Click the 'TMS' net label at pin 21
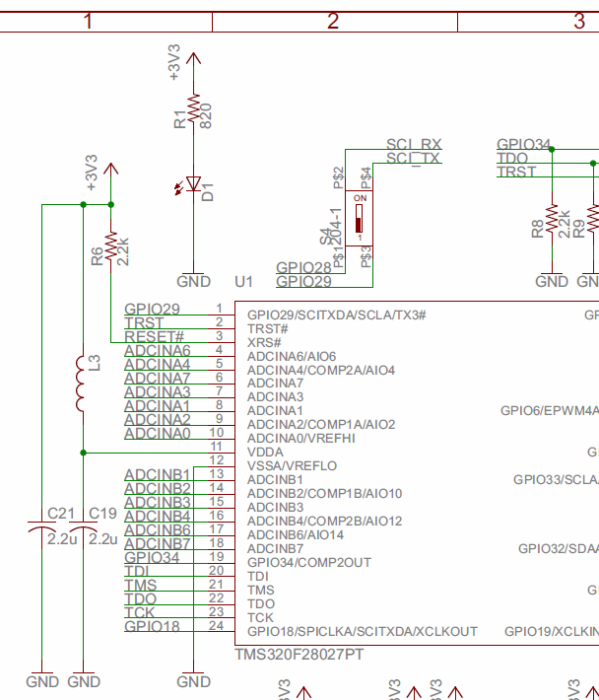This screenshot has width=599, height=700. 141,585
